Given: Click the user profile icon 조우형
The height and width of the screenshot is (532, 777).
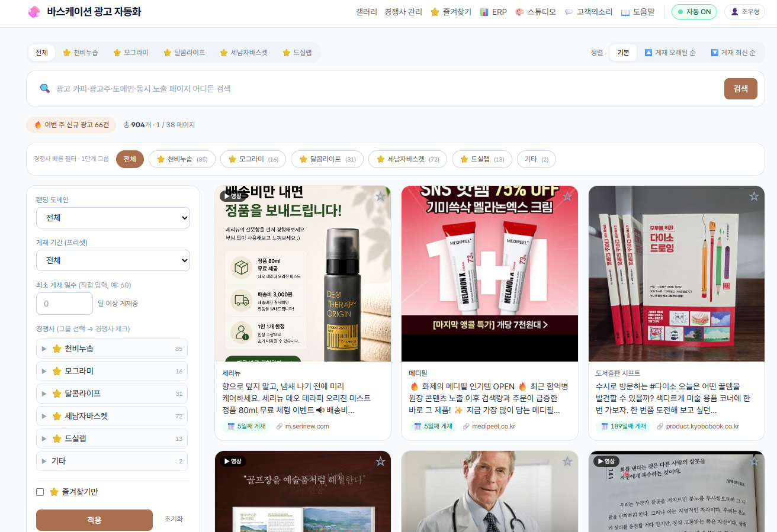Looking at the screenshot, I should point(735,12).
